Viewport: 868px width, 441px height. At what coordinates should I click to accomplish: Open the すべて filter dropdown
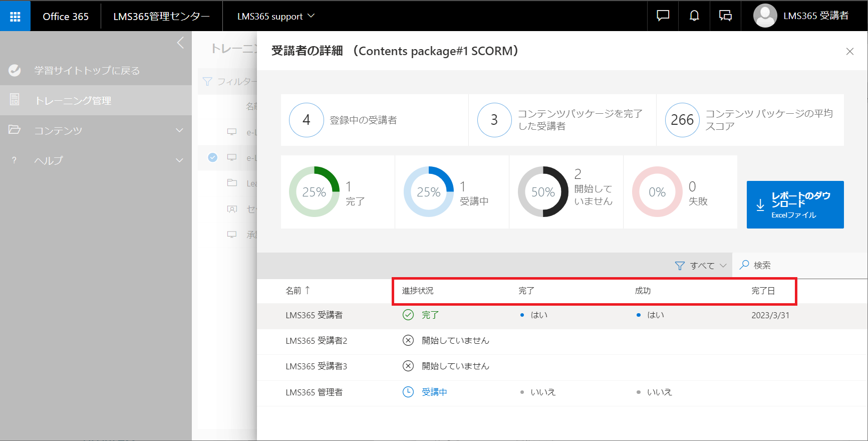701,266
